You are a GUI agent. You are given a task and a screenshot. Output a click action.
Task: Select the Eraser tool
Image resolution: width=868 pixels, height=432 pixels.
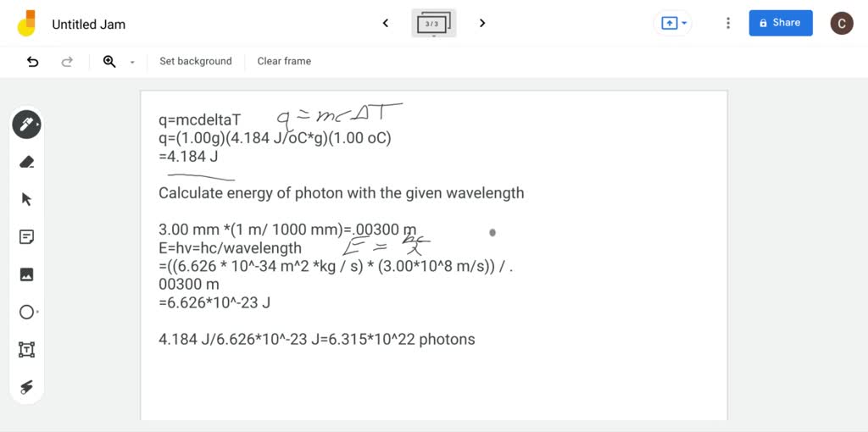pyautogui.click(x=26, y=162)
